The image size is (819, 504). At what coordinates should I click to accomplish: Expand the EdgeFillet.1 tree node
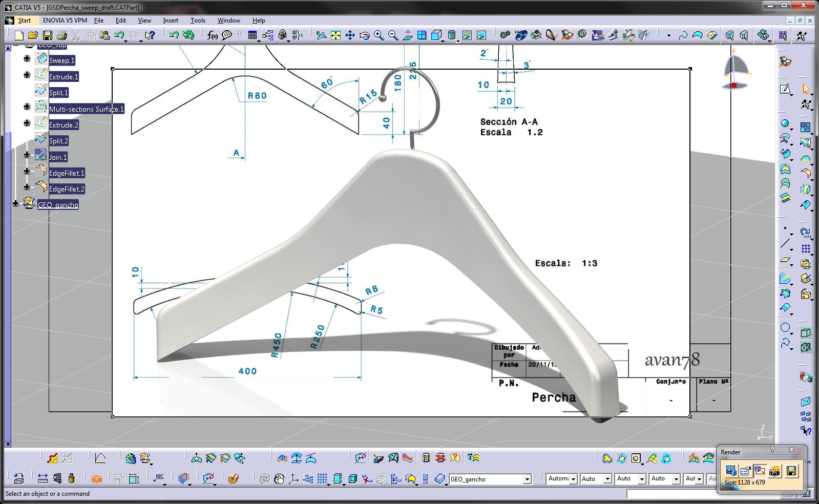coord(27,171)
